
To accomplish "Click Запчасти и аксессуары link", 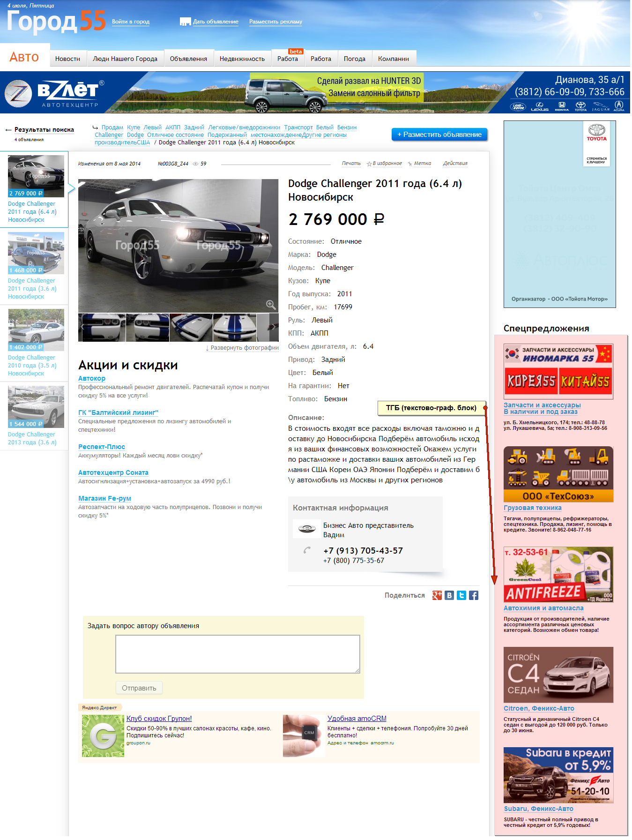I will coord(542,408).
